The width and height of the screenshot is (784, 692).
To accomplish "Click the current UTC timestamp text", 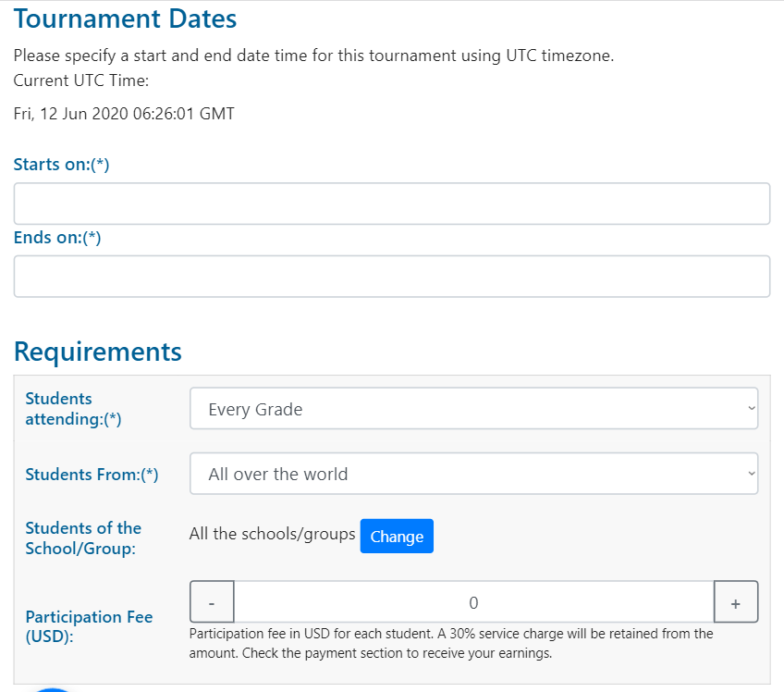I will point(124,115).
